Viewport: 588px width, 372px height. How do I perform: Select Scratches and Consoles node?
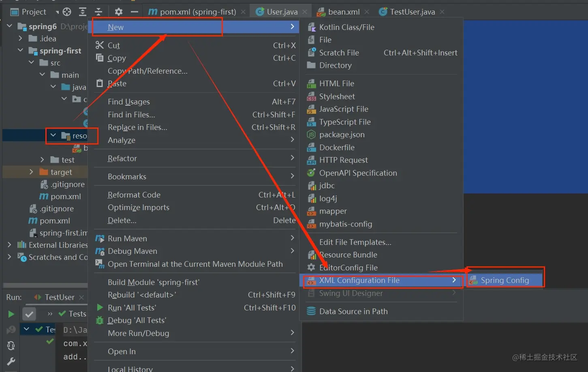tap(58, 257)
